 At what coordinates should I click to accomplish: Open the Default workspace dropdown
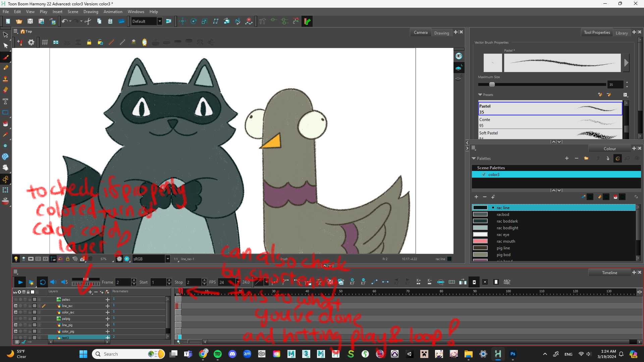click(x=160, y=21)
